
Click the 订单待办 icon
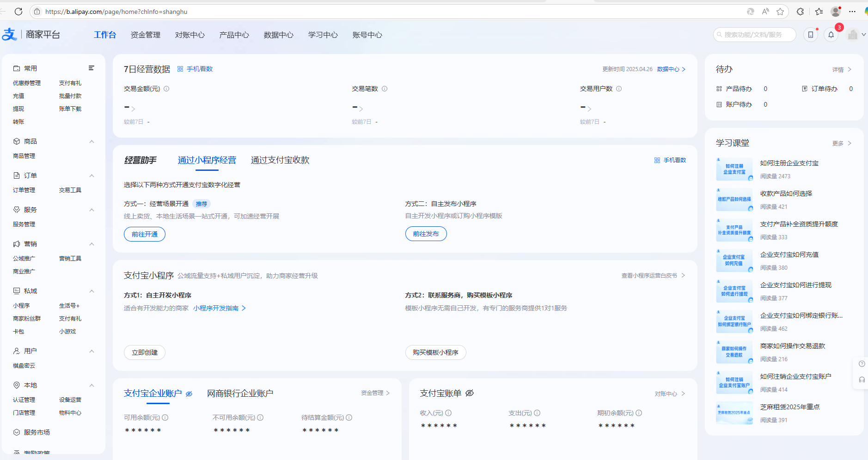(805, 89)
